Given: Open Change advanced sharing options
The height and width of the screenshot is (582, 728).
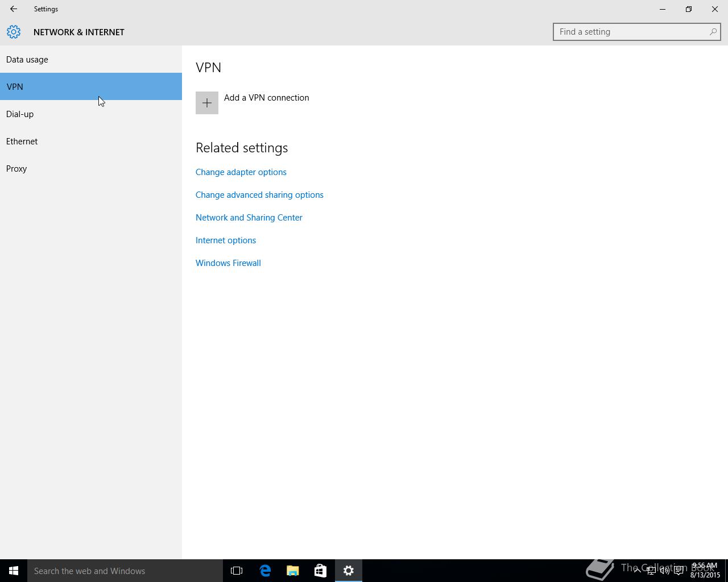Looking at the screenshot, I should click(259, 195).
